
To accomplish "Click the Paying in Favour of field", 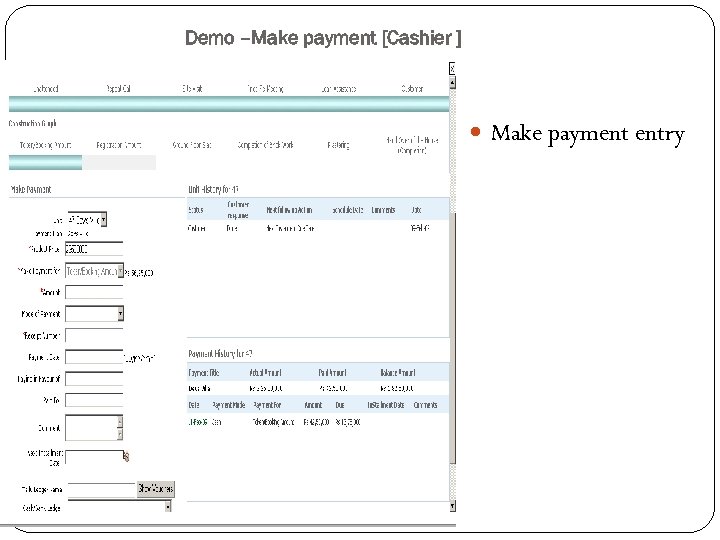I will click(x=94, y=378).
